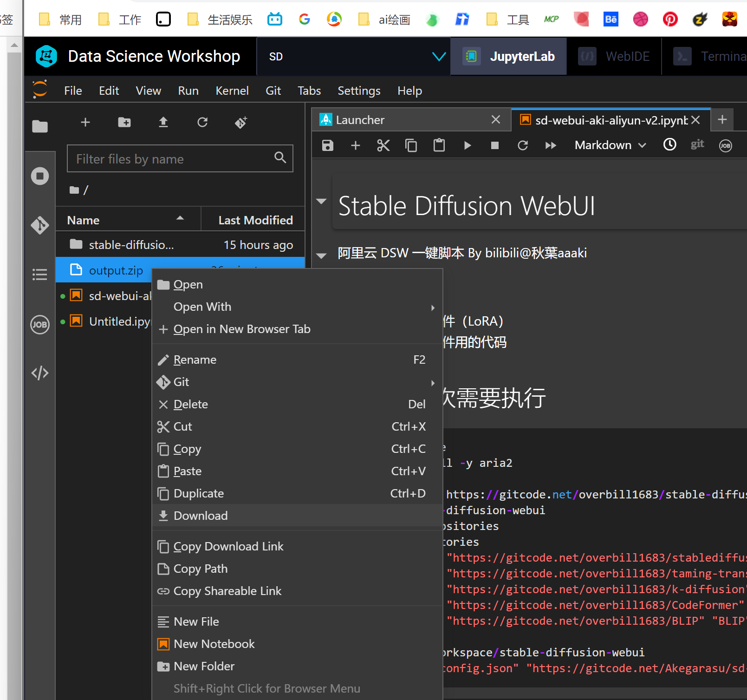Viewport: 747px width, 700px height.
Task: Choose New Folder in context menu
Action: pos(297,667)
